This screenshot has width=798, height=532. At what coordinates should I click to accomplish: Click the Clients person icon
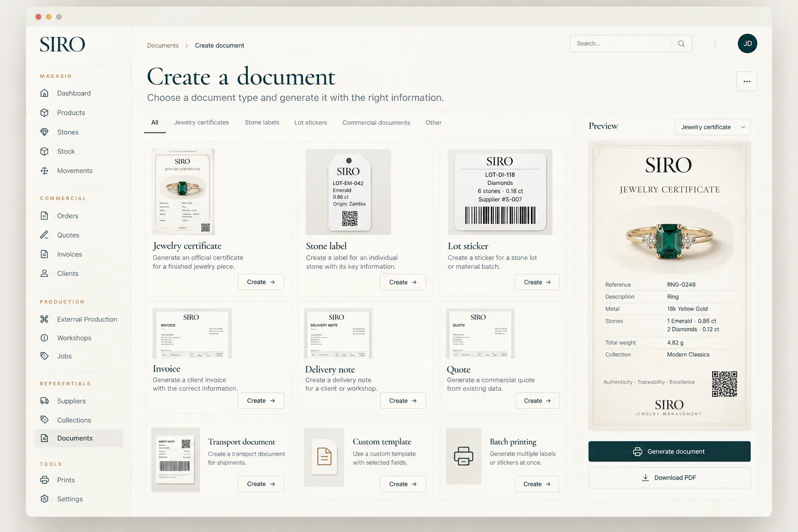[x=45, y=273]
